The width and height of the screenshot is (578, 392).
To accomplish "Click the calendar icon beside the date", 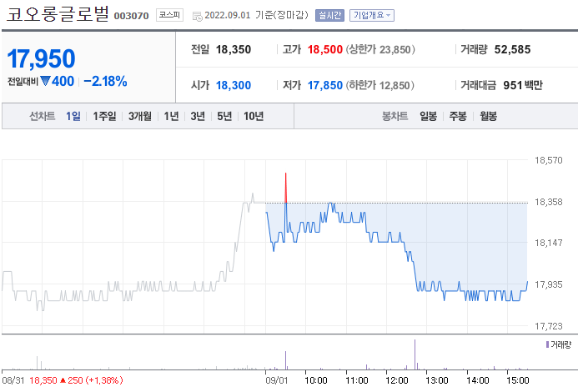I will [x=198, y=16].
